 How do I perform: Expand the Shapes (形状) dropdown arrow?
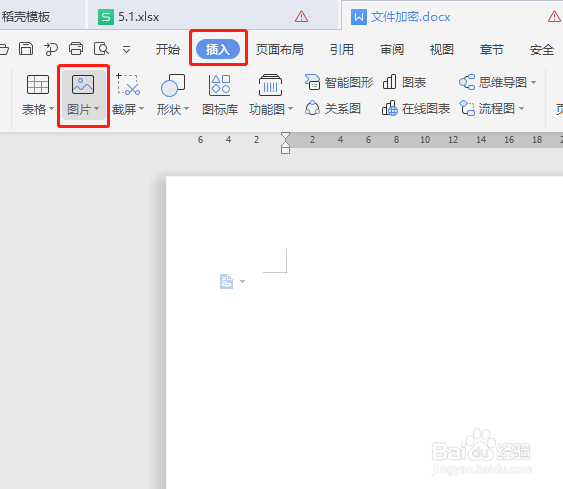[x=186, y=108]
